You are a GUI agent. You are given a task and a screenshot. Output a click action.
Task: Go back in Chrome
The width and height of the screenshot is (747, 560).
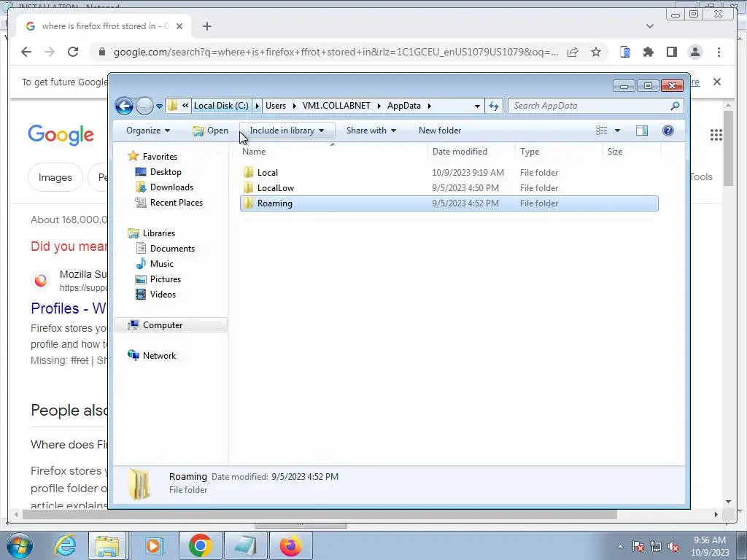pyautogui.click(x=26, y=52)
